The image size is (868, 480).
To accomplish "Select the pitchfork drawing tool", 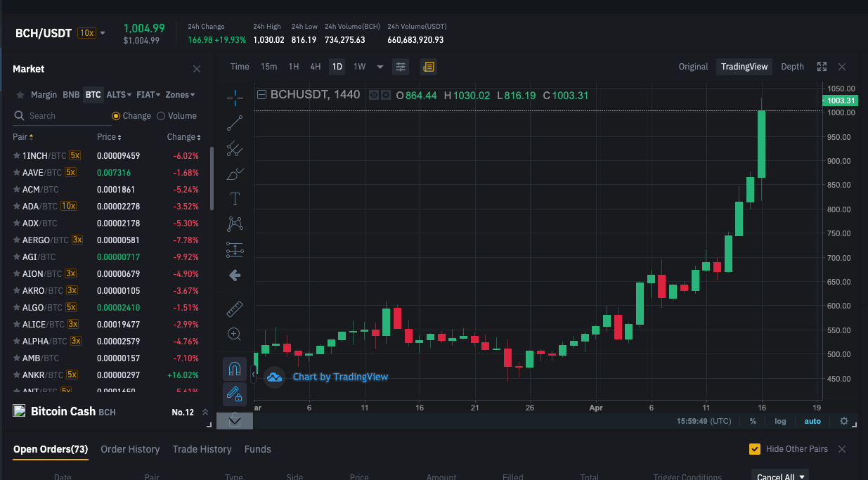I will pos(235,148).
